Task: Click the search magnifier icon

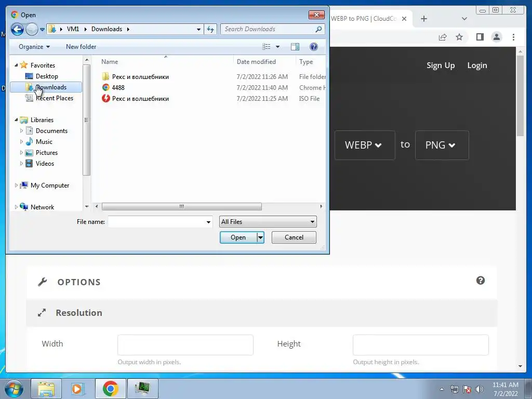Action: click(318, 29)
